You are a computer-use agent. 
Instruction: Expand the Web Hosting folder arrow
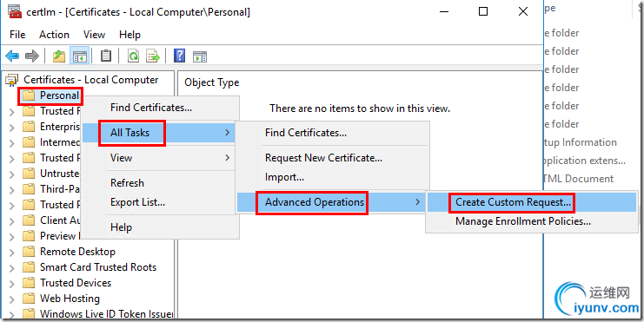(x=12, y=299)
